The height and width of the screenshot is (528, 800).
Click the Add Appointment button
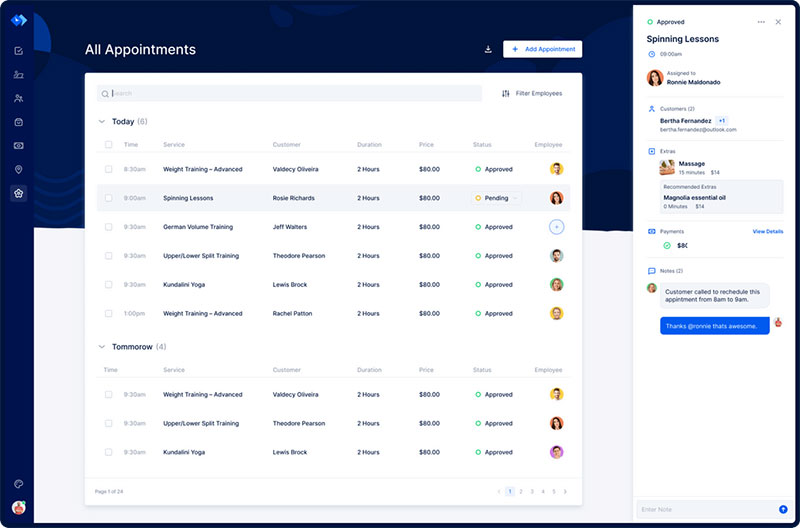542,49
